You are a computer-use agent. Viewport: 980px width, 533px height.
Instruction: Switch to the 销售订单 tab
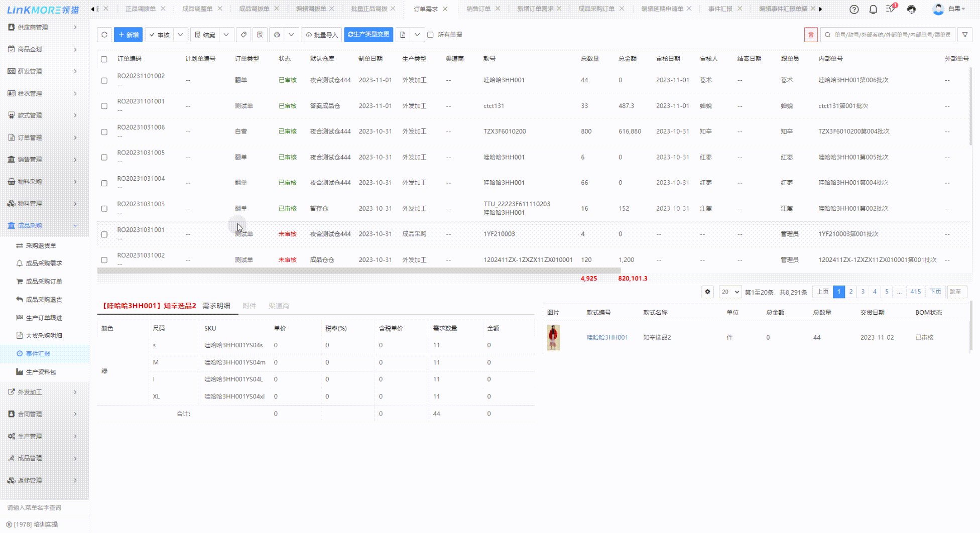[478, 9]
